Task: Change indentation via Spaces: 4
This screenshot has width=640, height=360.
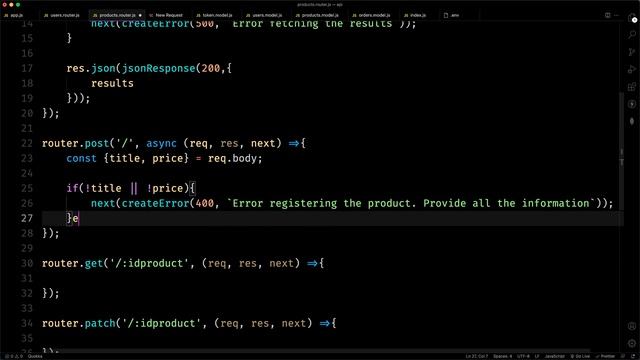Action: [x=502, y=356]
